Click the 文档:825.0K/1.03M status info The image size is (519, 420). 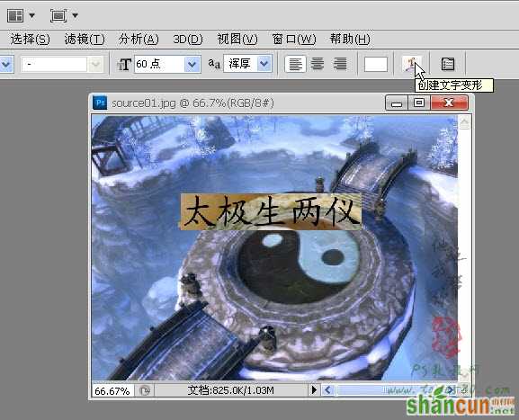click(x=230, y=390)
